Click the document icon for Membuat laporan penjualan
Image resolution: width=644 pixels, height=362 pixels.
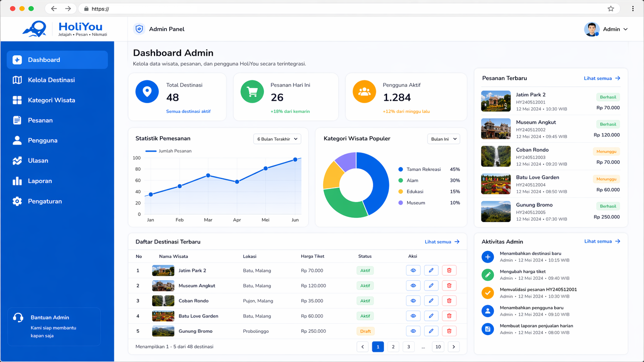(488, 329)
